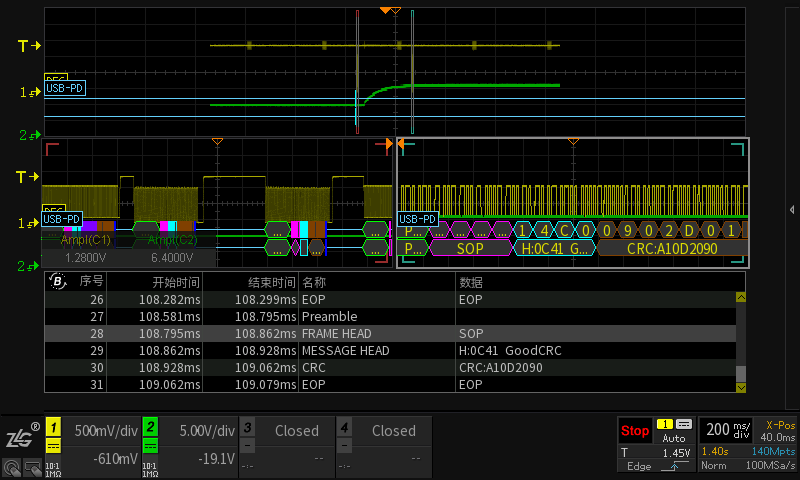Click the green channel 2 ground marker
This screenshot has width=800, height=480.
[x=30, y=134]
